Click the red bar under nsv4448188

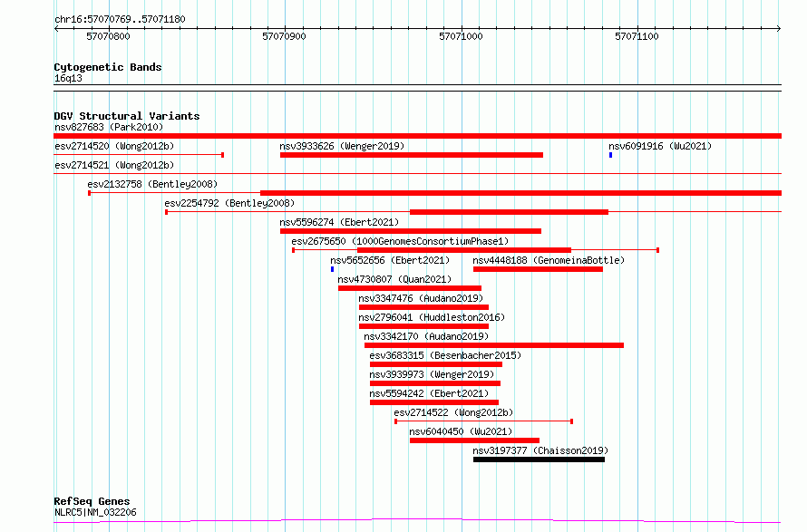(538, 269)
